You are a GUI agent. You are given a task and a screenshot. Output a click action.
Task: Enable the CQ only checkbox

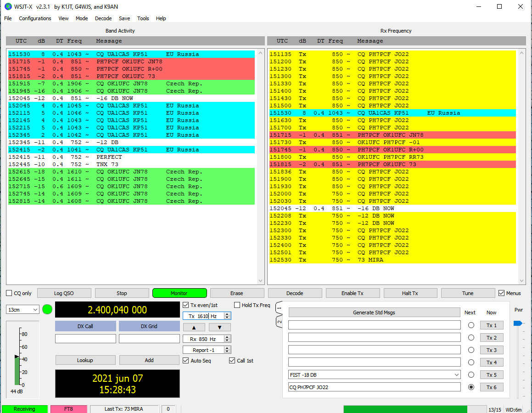[9, 293]
